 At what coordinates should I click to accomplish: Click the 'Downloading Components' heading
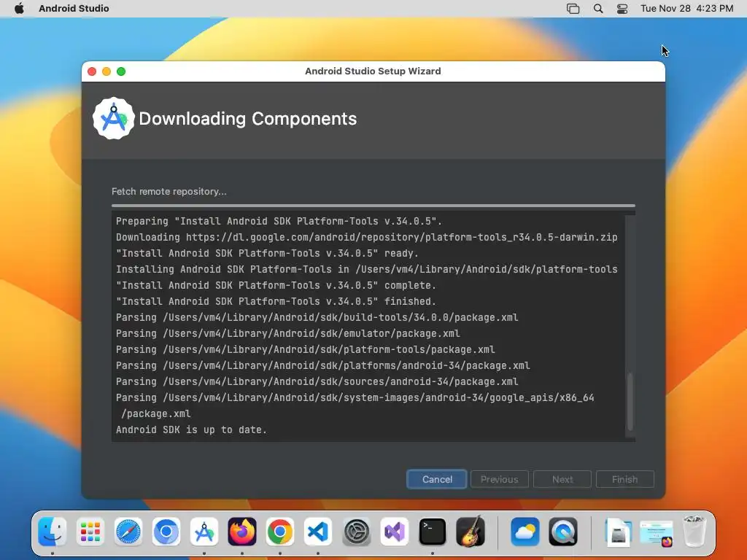tap(248, 119)
